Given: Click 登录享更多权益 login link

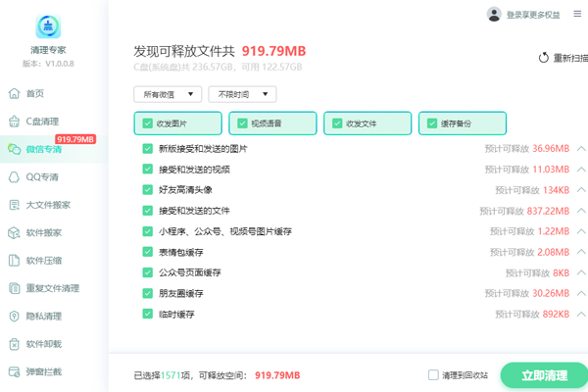Looking at the screenshot, I should [x=533, y=15].
